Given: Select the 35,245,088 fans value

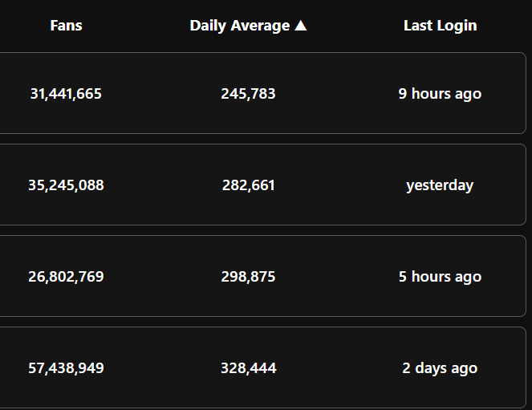Looking at the screenshot, I should [66, 185].
